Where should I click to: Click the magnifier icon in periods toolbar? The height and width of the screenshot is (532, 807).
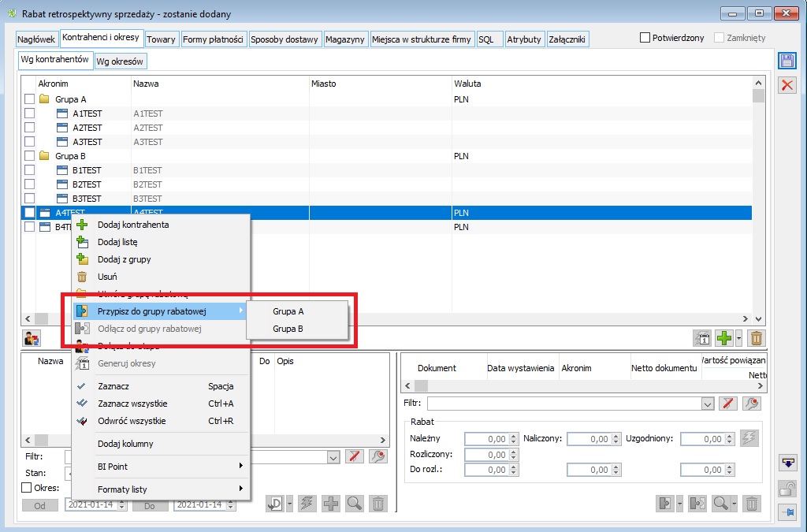(354, 503)
